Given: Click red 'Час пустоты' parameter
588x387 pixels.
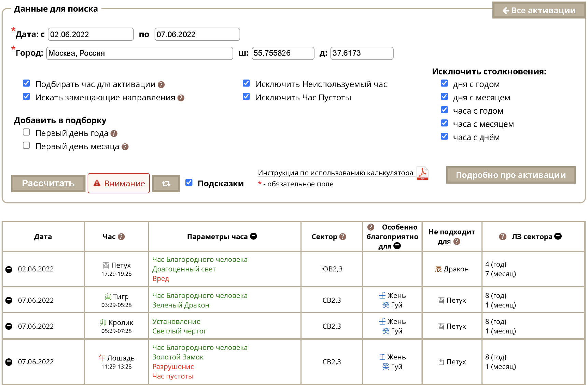Looking at the screenshot, I should pos(173,376).
